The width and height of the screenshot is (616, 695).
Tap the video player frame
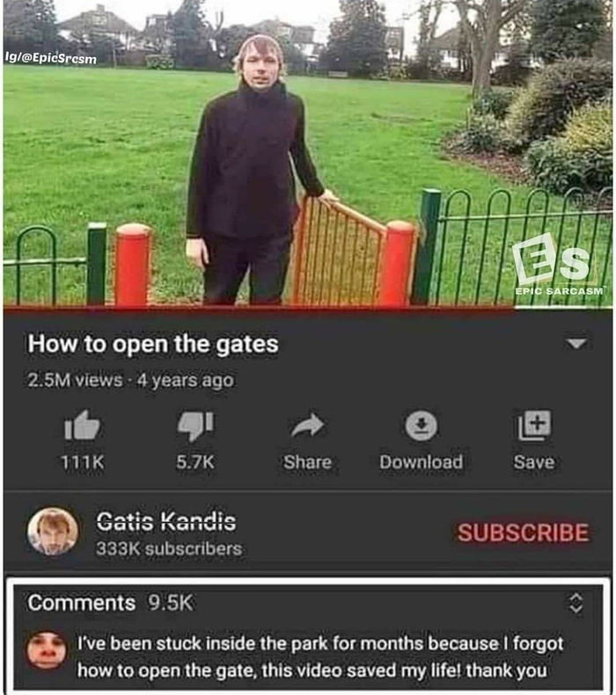pos(308,153)
